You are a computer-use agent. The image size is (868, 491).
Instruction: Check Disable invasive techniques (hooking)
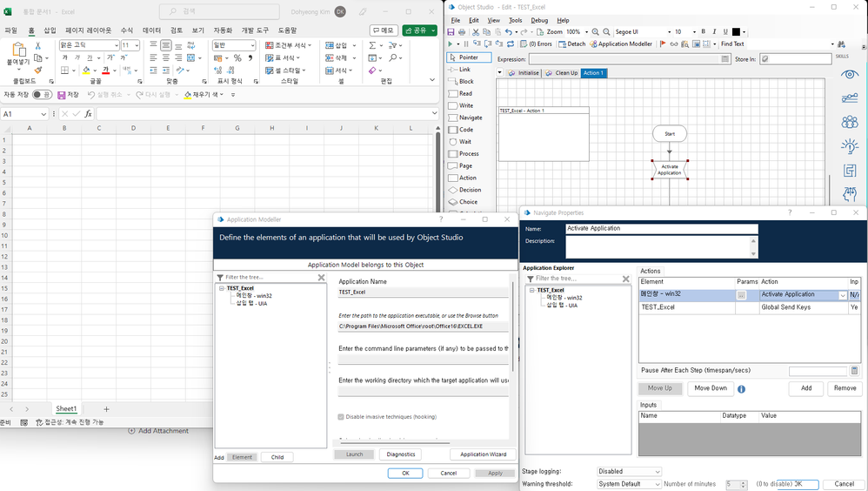pyautogui.click(x=341, y=417)
